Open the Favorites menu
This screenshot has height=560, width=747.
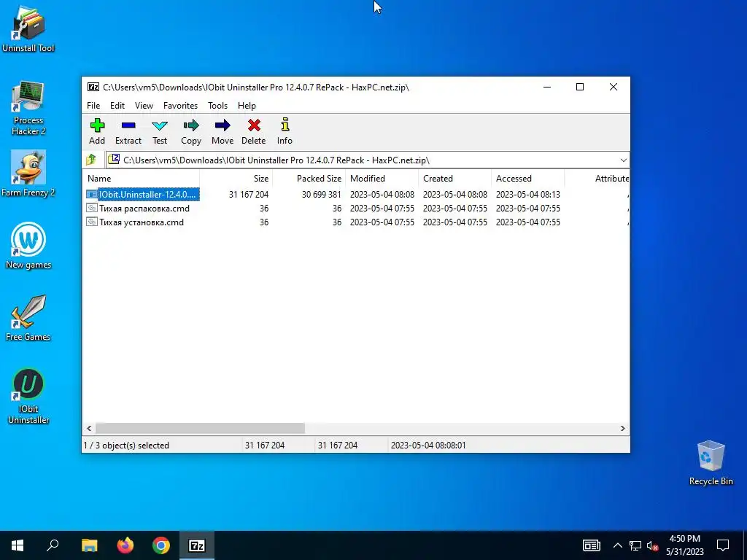click(x=180, y=105)
